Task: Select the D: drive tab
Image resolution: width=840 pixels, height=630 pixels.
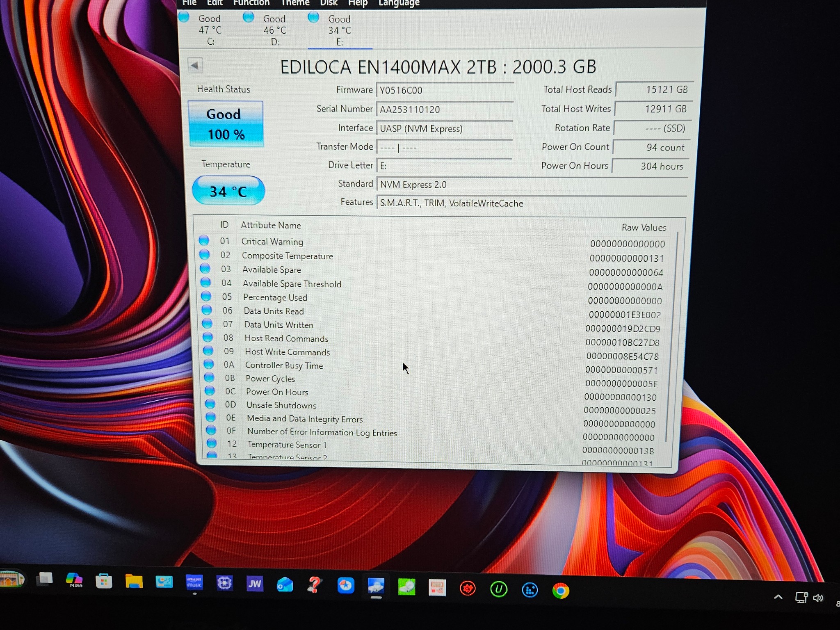Action: pos(275,30)
